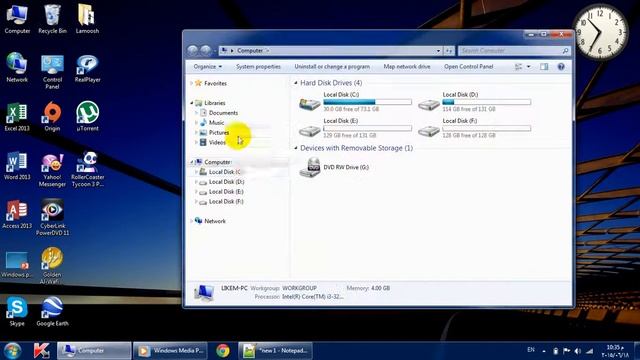The width and height of the screenshot is (640, 360).
Task: Open the Golden Al-Wafi shortcut
Action: (x=52, y=266)
